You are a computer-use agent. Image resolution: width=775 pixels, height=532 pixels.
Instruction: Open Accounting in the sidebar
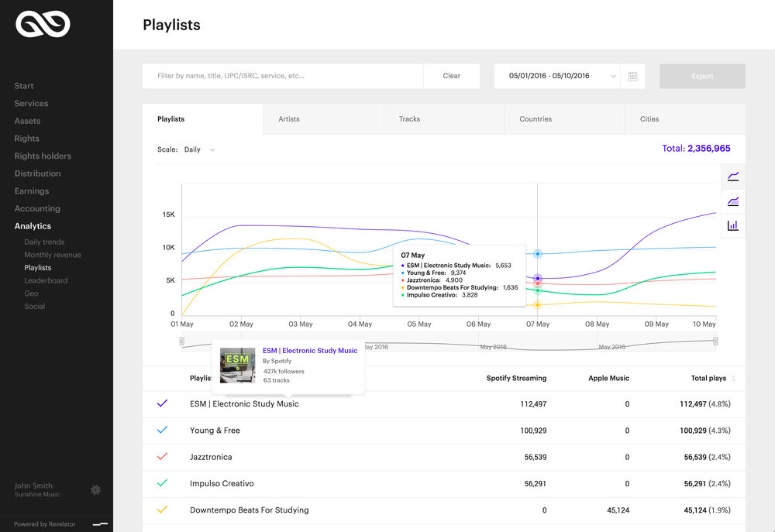(x=37, y=208)
